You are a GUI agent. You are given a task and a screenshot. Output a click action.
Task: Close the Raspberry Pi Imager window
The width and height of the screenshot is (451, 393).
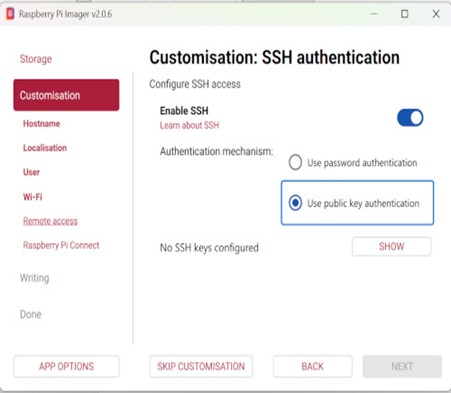pyautogui.click(x=436, y=14)
